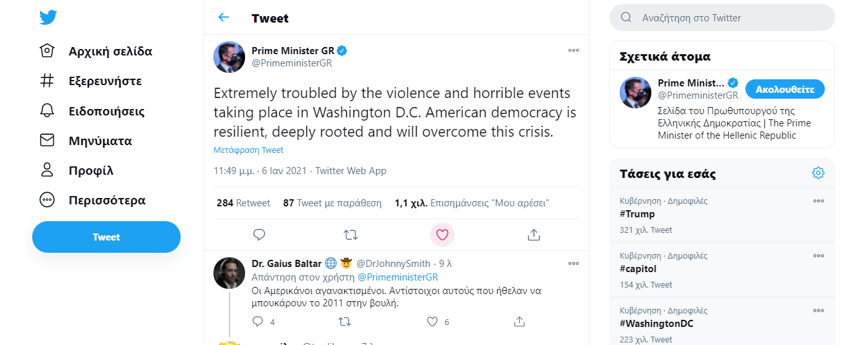The image size is (868, 345).
Task: Share the Prime Minister's tweet
Action: [x=533, y=235]
